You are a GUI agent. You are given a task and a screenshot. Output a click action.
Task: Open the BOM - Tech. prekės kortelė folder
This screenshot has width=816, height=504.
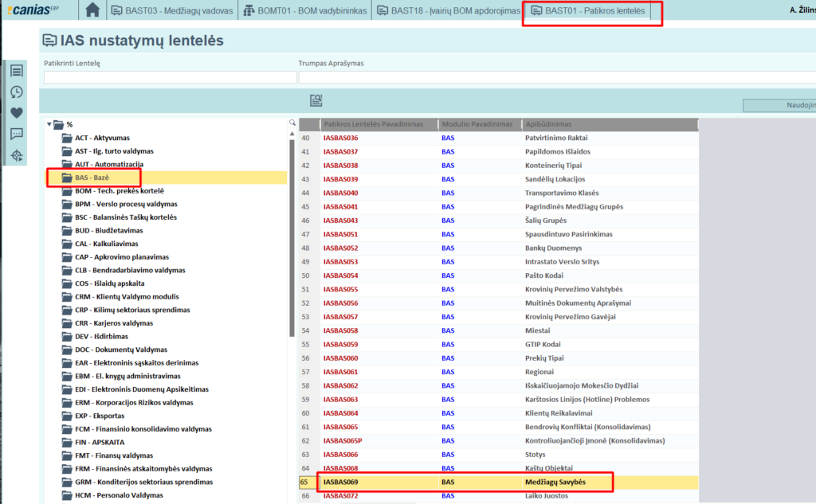[x=119, y=191]
